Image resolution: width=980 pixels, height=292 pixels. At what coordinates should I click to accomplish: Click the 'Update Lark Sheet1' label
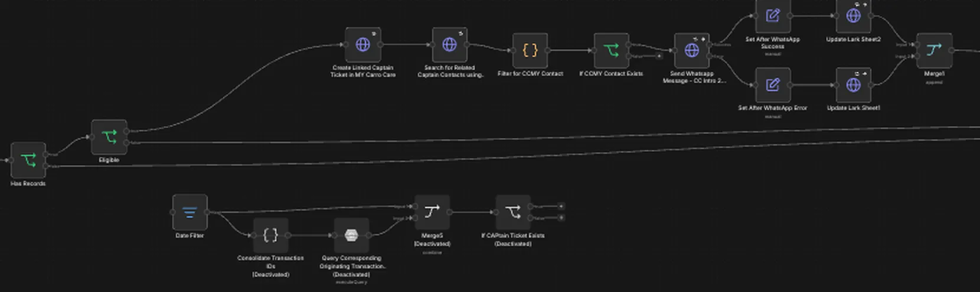pos(854,108)
